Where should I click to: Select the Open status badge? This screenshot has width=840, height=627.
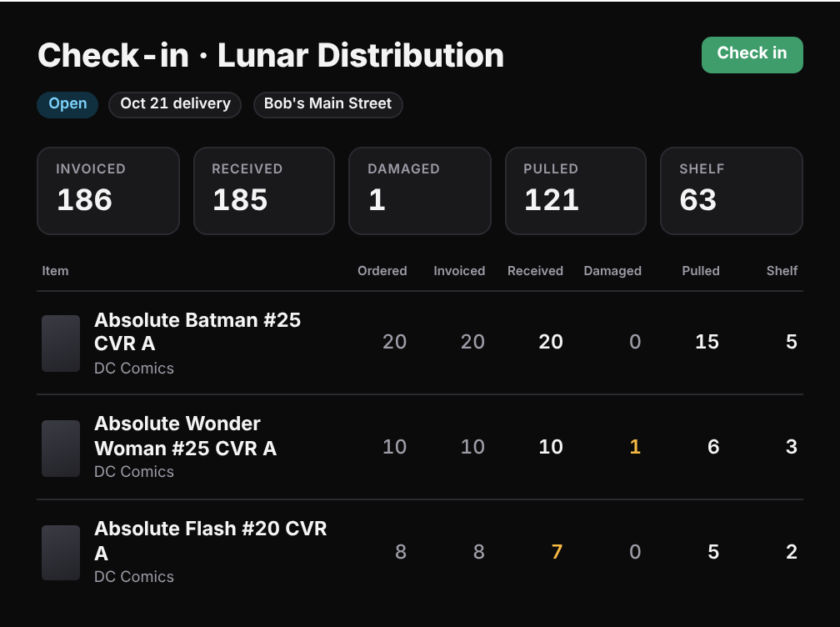point(67,104)
